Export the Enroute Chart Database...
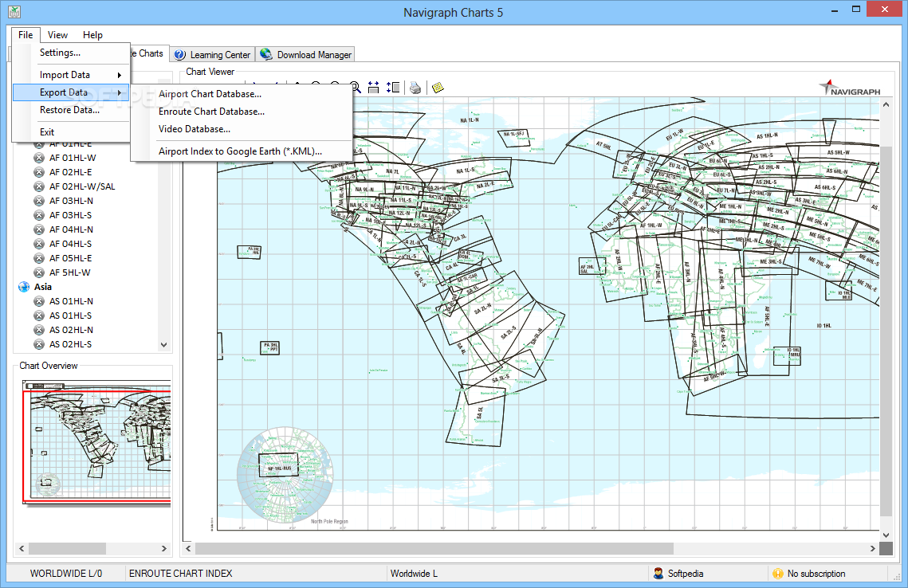 pos(242,112)
